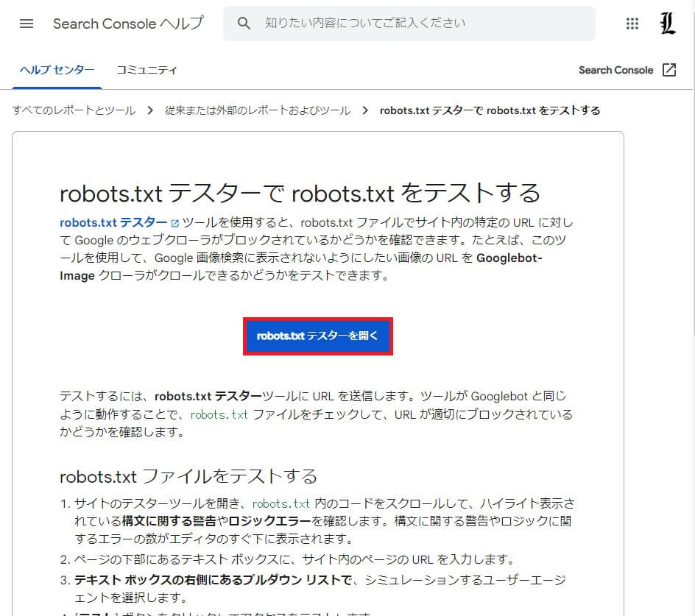Click the magnifying glass search icon
Viewport: 695px width, 616px height.
(x=244, y=24)
